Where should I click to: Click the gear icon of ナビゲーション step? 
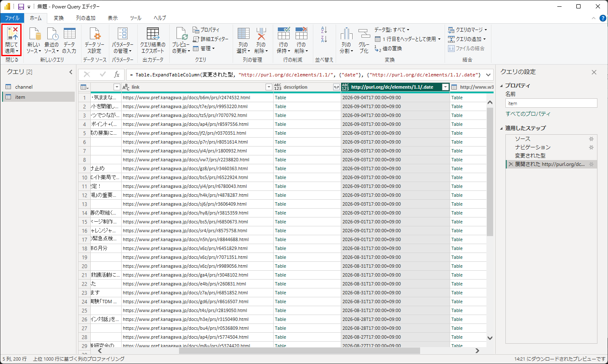pos(591,147)
